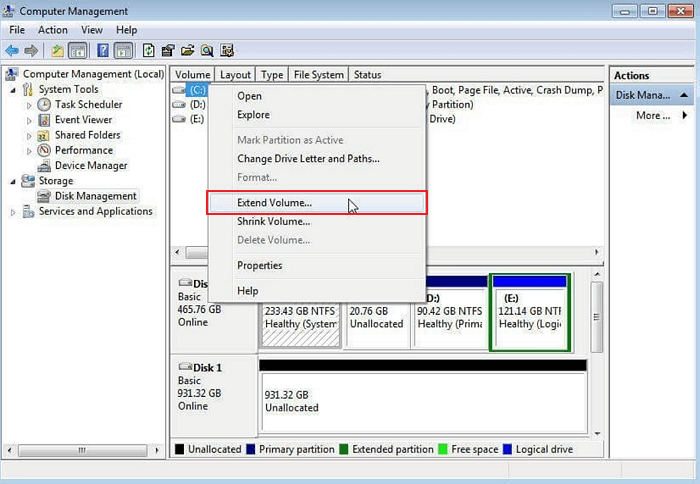Select Disk Management in the tree
This screenshot has height=484, width=700.
click(x=95, y=197)
